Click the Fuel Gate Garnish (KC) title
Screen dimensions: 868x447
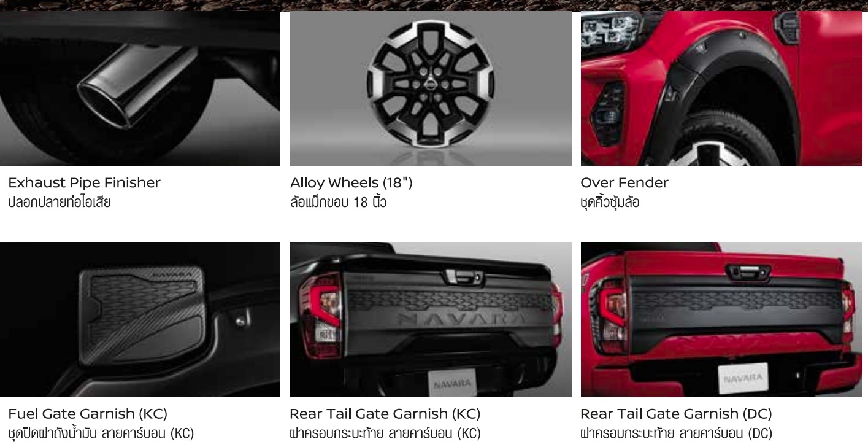[x=88, y=414]
